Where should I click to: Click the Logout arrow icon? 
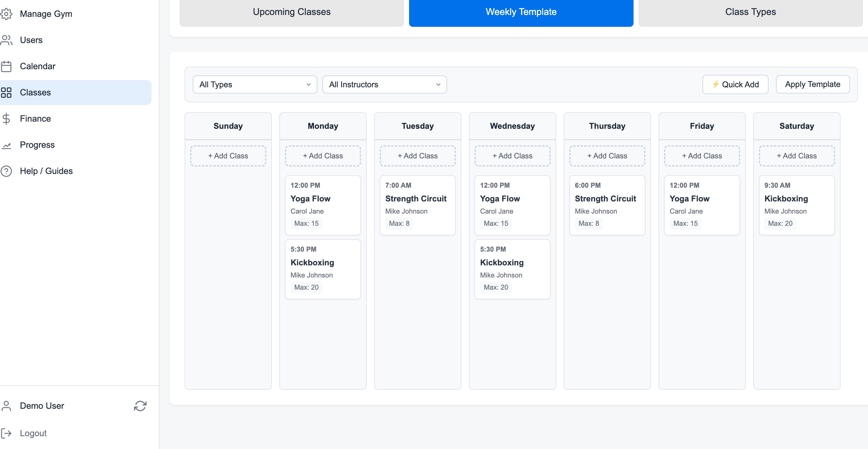(6, 433)
